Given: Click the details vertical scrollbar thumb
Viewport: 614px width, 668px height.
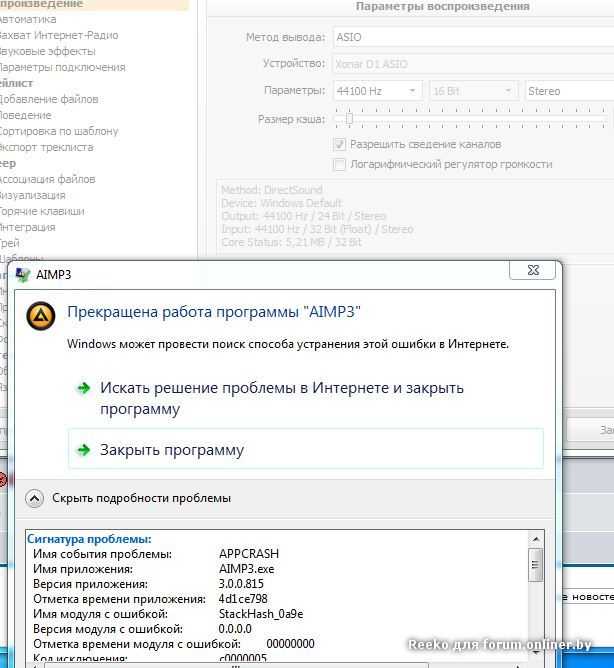Looking at the screenshot, I should point(536,565).
